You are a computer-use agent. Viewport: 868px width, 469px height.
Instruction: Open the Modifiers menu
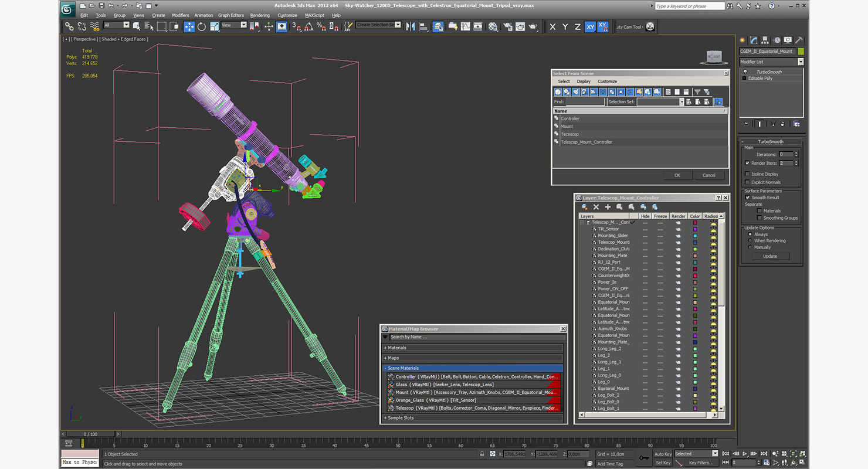point(180,15)
